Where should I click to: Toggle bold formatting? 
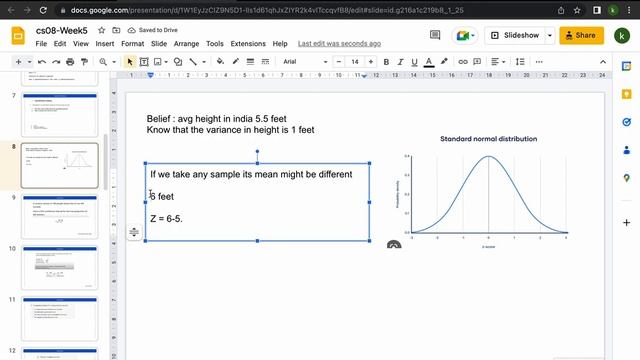386,62
